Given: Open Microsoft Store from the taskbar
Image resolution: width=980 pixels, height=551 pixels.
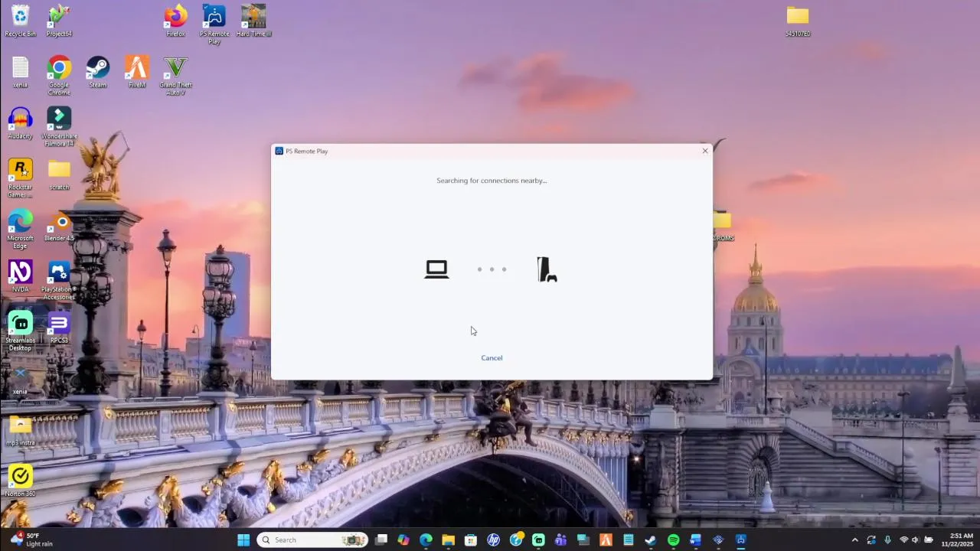Looking at the screenshot, I should [x=471, y=540].
